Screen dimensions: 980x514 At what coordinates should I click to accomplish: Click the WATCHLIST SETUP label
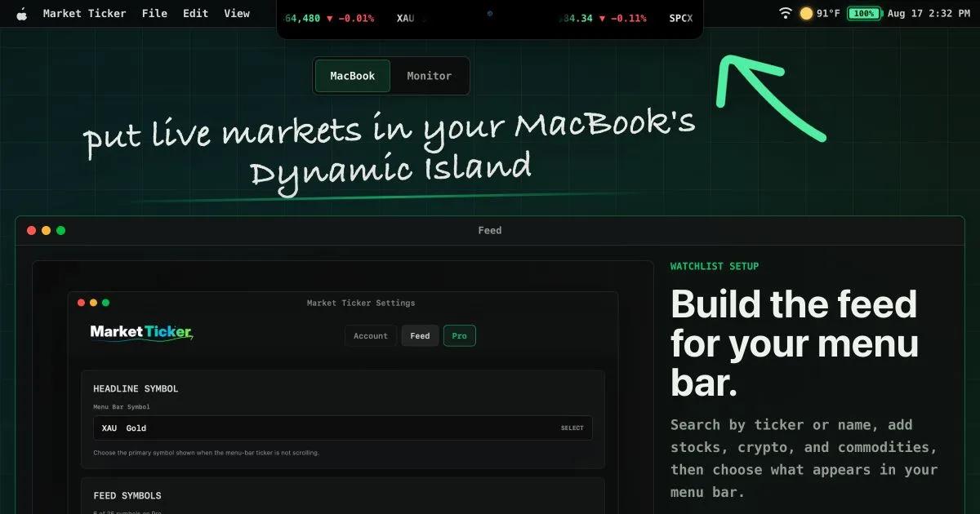[715, 267]
